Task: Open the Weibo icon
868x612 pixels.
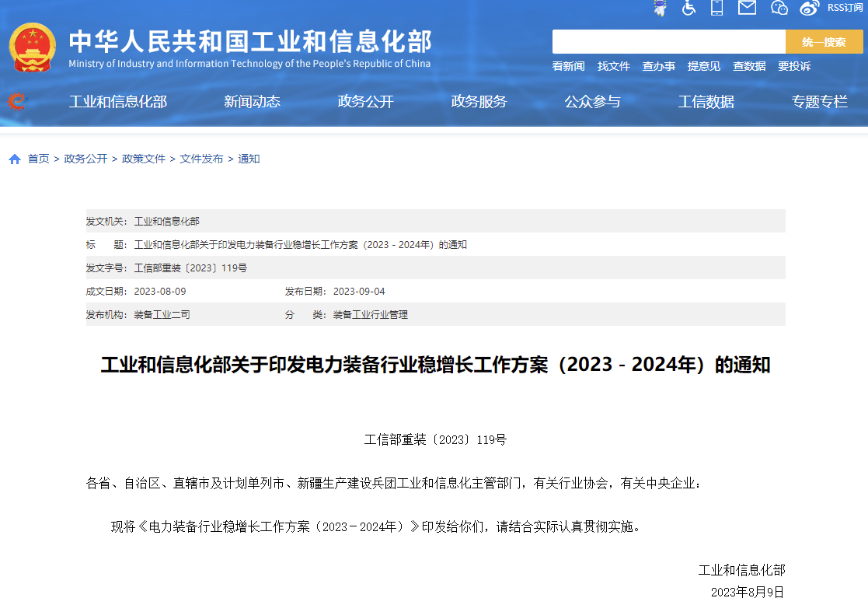Action: coord(809,8)
